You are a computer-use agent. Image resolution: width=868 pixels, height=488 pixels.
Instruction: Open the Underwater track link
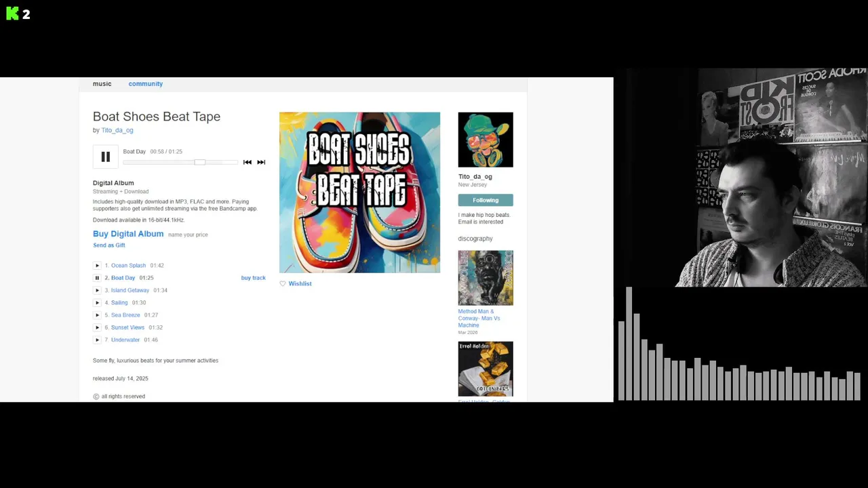click(125, 340)
